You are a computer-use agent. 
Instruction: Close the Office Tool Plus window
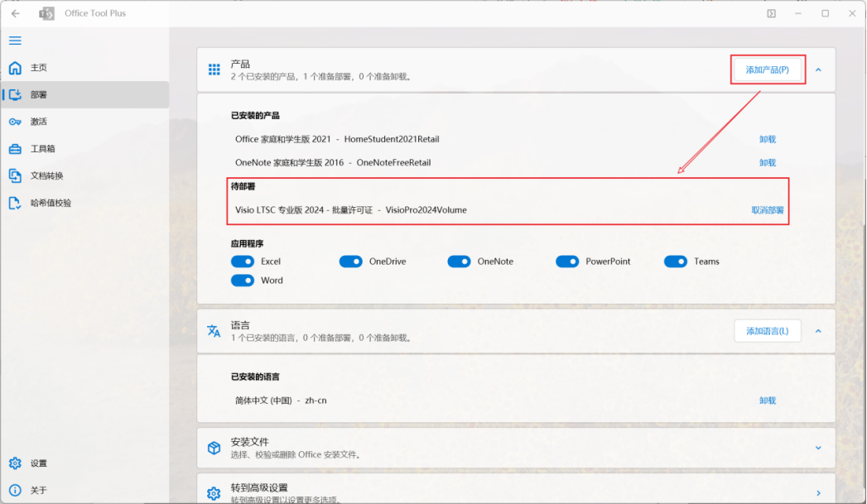pos(852,13)
